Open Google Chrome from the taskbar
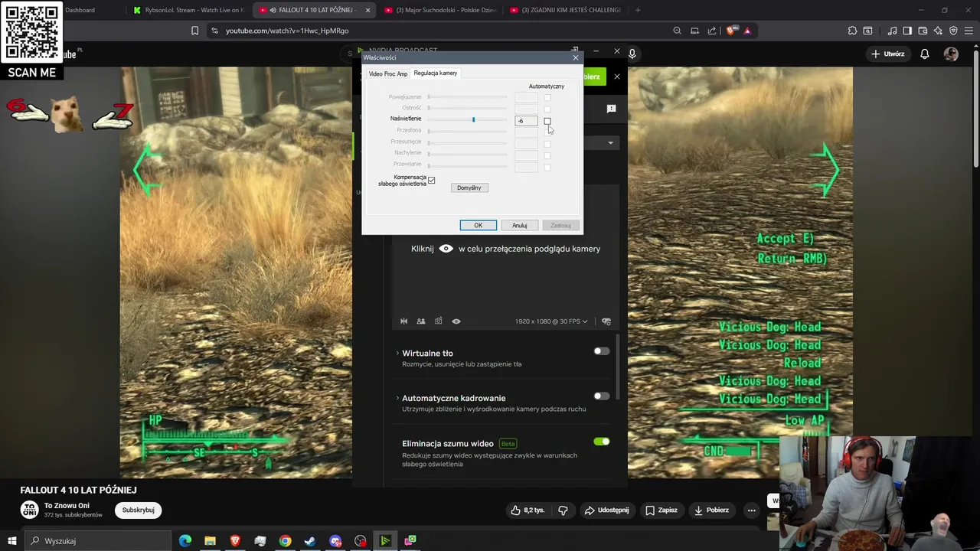Viewport: 980px width, 551px height. [285, 541]
